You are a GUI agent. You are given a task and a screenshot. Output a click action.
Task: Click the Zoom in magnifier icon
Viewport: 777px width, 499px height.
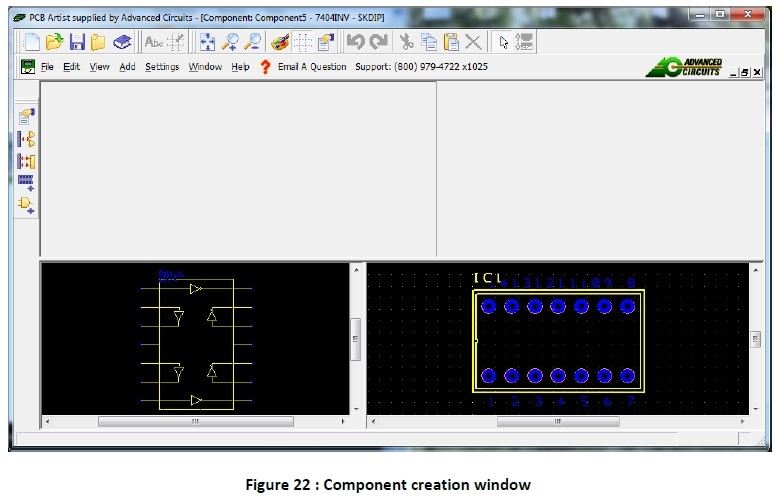(x=231, y=42)
